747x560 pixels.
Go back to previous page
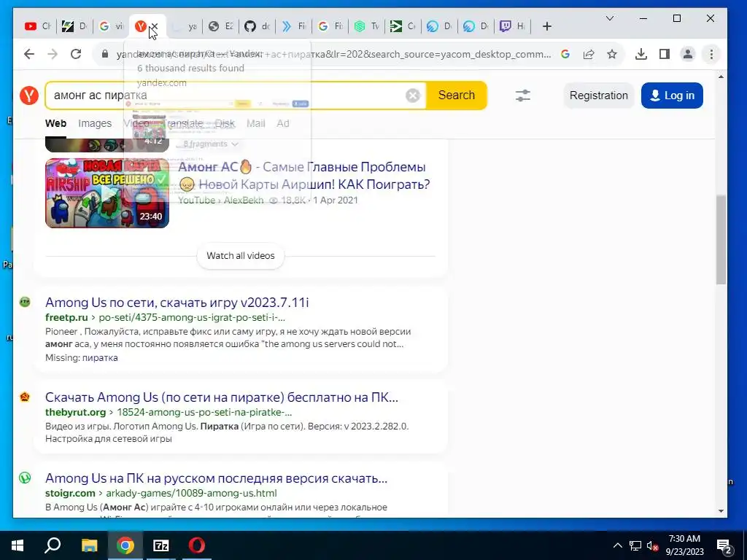click(x=29, y=54)
